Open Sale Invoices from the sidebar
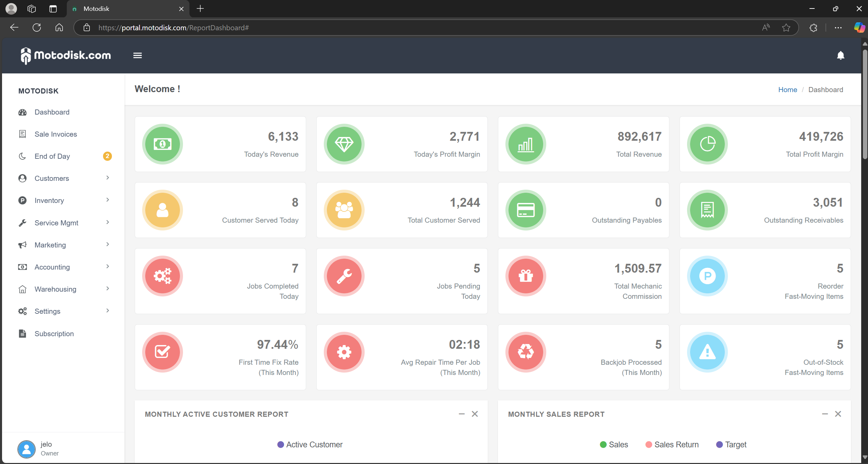The height and width of the screenshot is (464, 868). [56, 134]
